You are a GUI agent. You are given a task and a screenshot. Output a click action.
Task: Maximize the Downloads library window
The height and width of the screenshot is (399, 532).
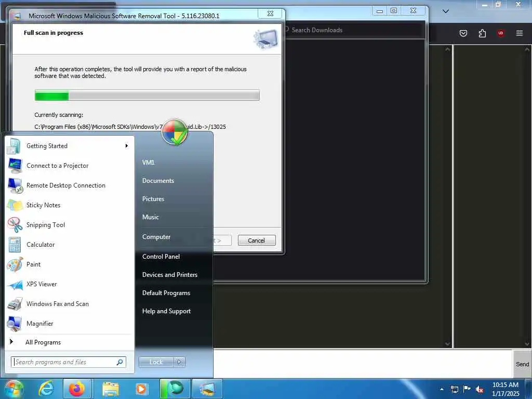tap(394, 11)
